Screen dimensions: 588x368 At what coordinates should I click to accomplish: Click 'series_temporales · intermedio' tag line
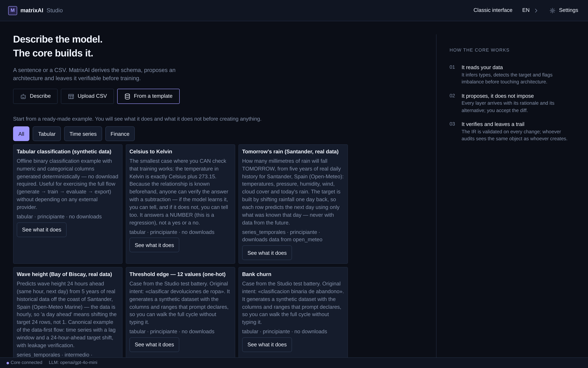tap(55, 355)
